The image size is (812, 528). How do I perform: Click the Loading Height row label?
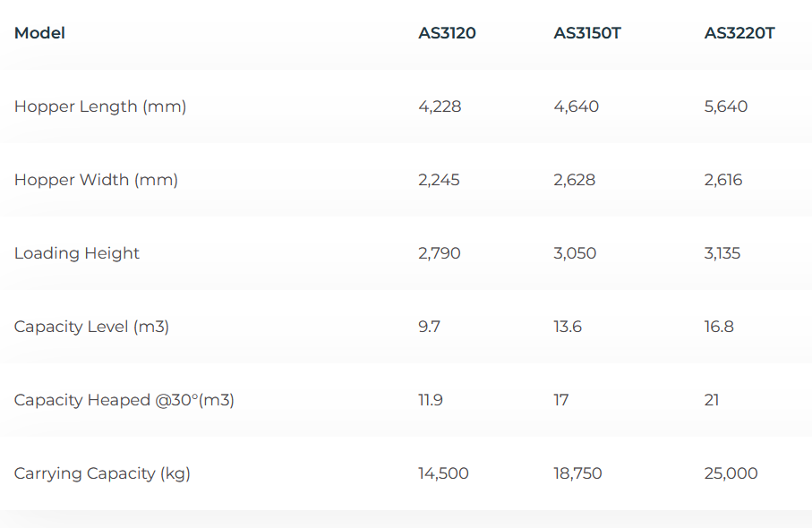click(77, 253)
